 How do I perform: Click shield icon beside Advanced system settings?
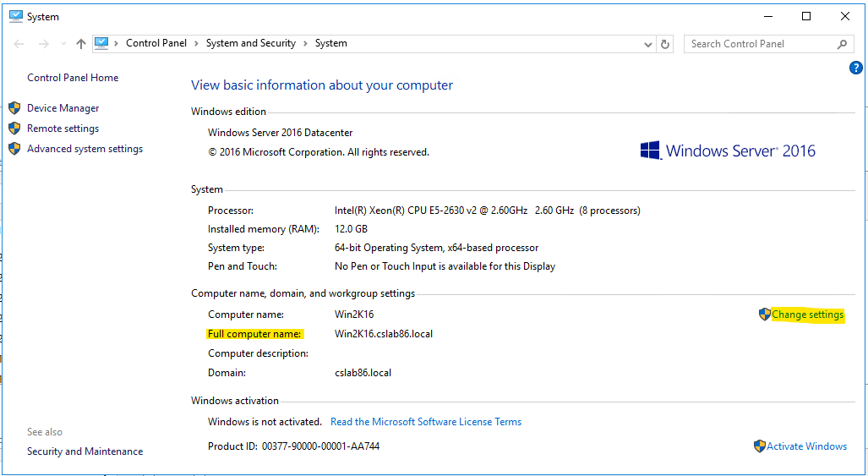[15, 148]
